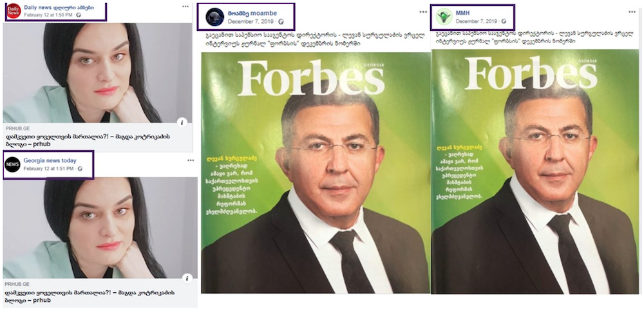Viewport: 644px width, 311px height.
Task: Click December 7, 2019 timestamp on moambe post
Action: click(x=252, y=22)
